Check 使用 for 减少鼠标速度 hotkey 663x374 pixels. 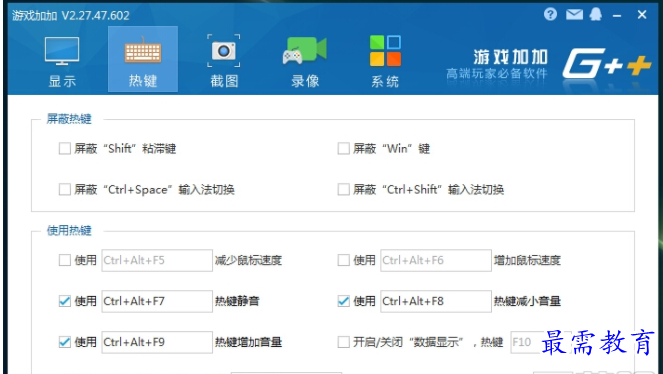[x=65, y=260]
